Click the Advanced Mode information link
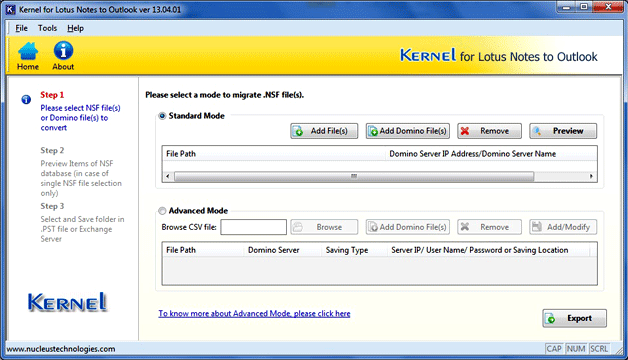Image resolution: width=628 pixels, height=360 pixels. (254, 314)
